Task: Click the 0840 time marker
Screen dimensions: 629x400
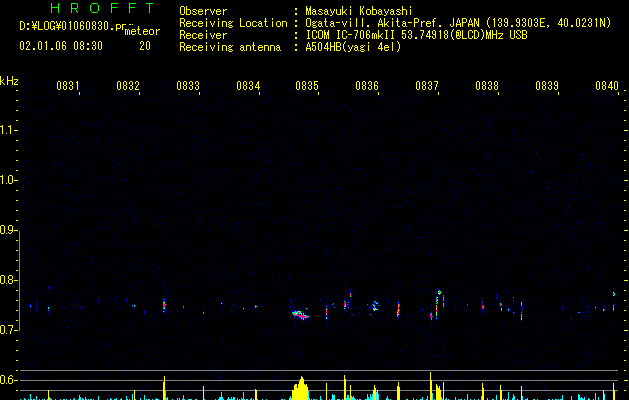Action: pyautogui.click(x=607, y=85)
